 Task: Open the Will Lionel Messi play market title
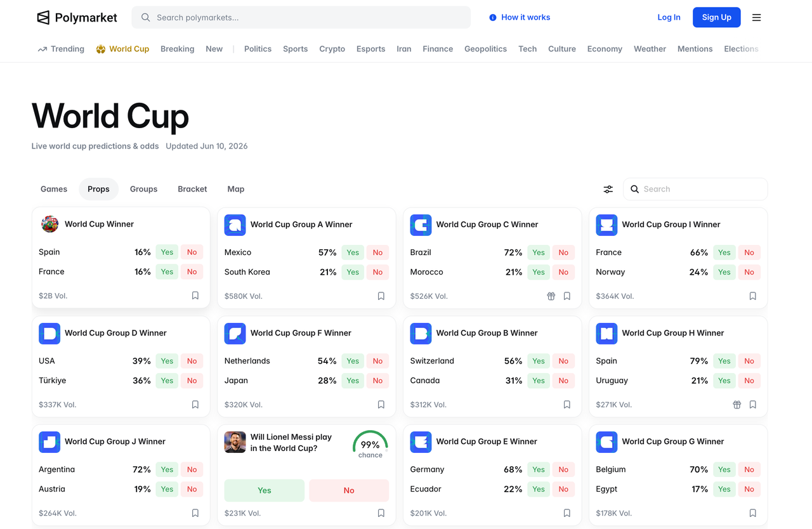tap(291, 442)
